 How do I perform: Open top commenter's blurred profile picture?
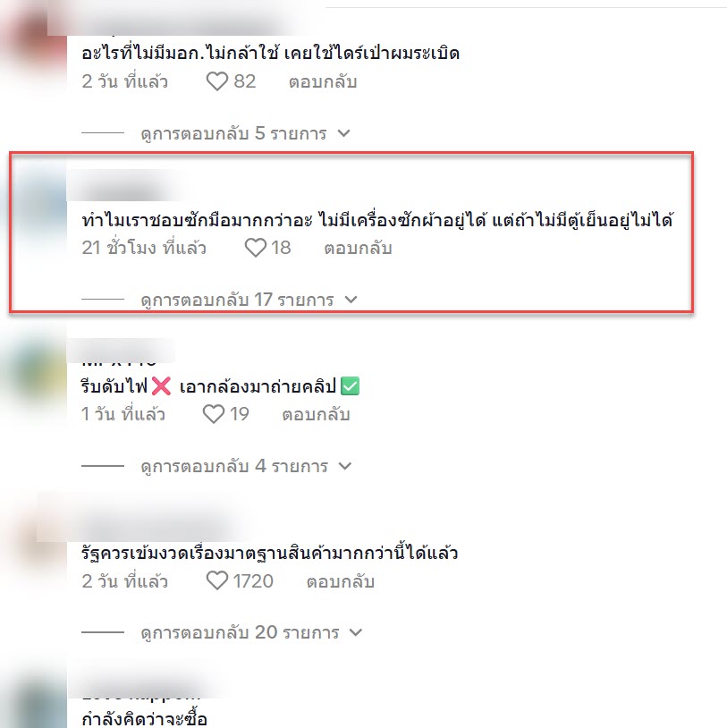point(35,42)
